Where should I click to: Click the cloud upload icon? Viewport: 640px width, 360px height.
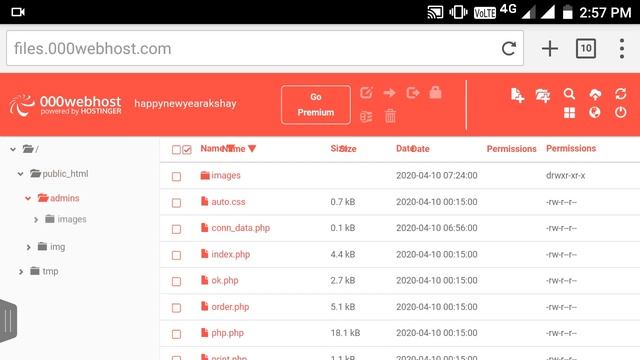[595, 95]
